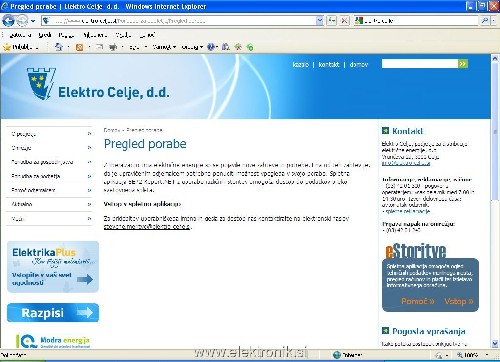The height and width of the screenshot is (362, 500).
Task: Open the domov link in header
Action: point(359,64)
